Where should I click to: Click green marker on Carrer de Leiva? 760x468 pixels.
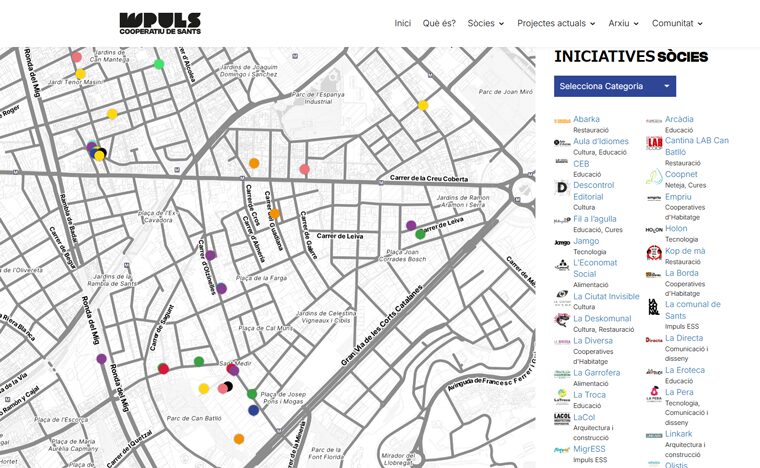(420, 234)
